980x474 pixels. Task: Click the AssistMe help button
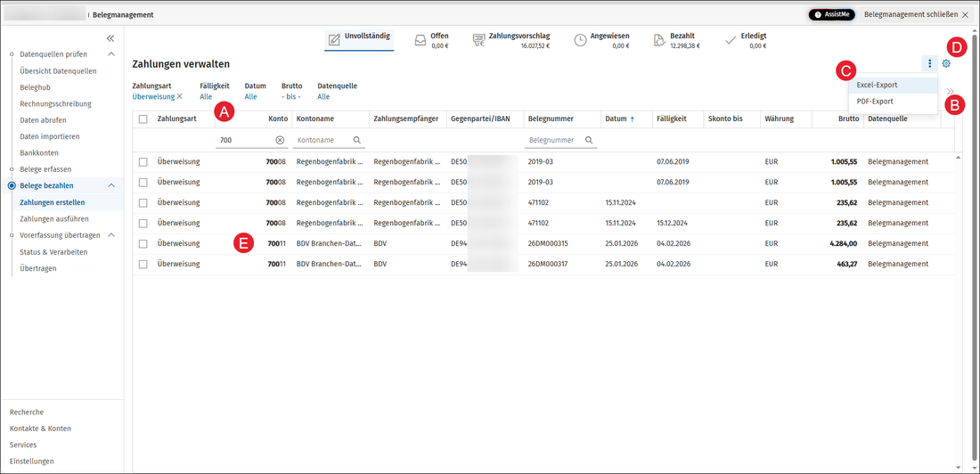tap(831, 14)
